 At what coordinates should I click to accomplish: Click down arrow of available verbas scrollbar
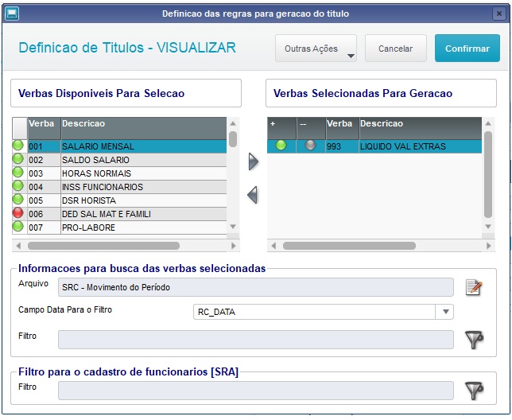tap(233, 227)
